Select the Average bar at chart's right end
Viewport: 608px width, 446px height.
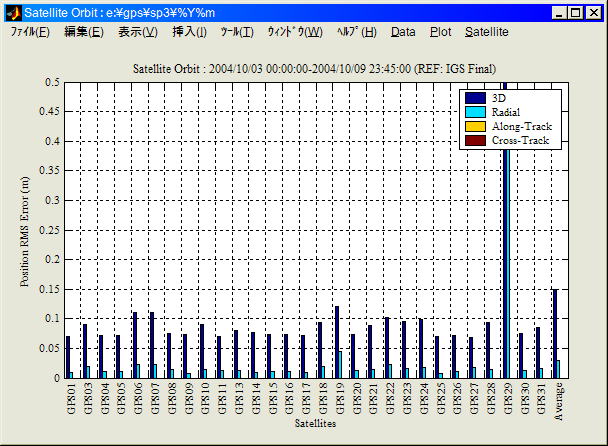coord(554,333)
